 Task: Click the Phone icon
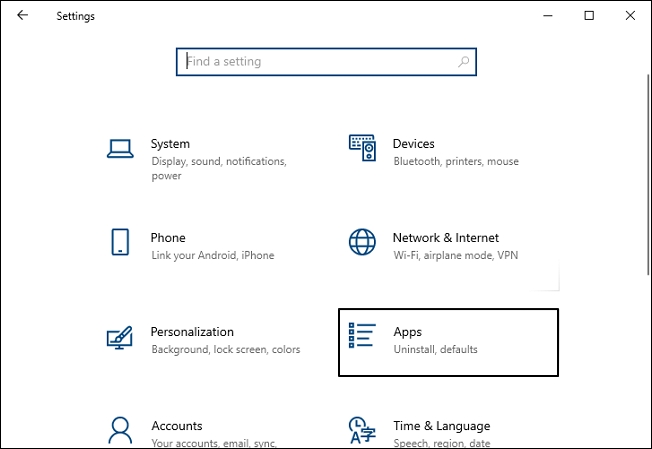coord(120,242)
